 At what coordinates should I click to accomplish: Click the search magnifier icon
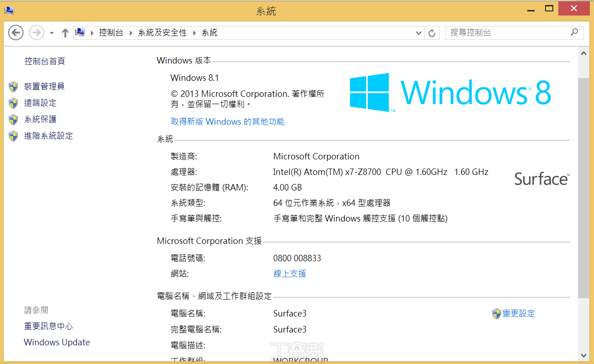point(574,32)
